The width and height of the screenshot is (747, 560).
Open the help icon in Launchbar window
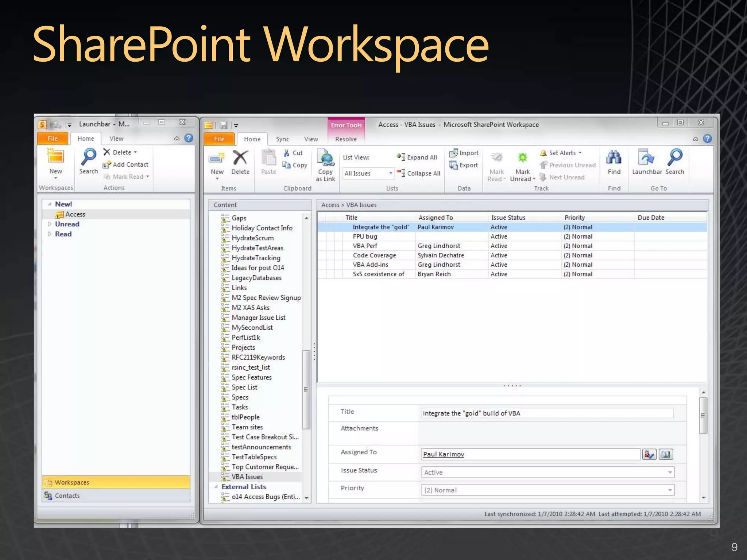click(189, 138)
